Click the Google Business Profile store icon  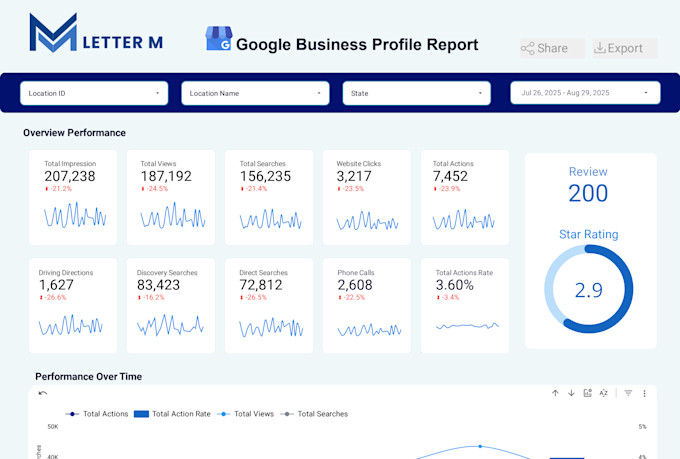pos(219,39)
